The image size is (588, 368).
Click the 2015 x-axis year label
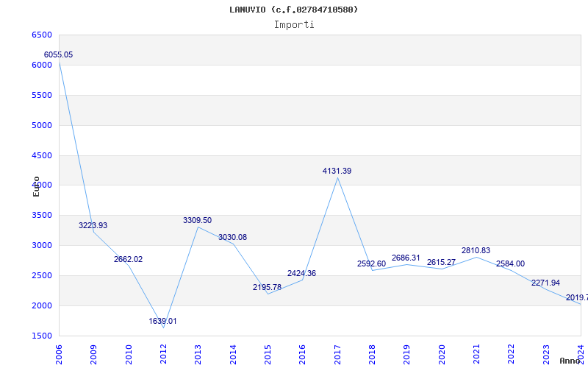(268, 355)
